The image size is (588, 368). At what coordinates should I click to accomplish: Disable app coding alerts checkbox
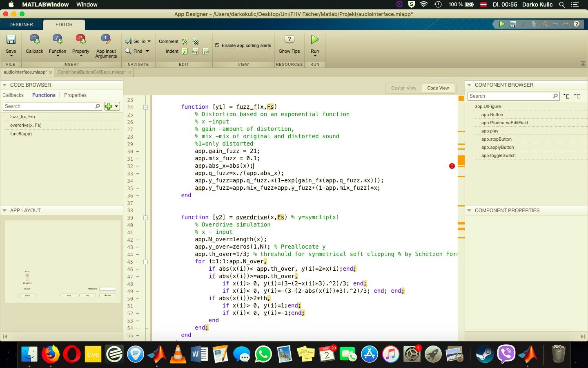[x=217, y=45]
